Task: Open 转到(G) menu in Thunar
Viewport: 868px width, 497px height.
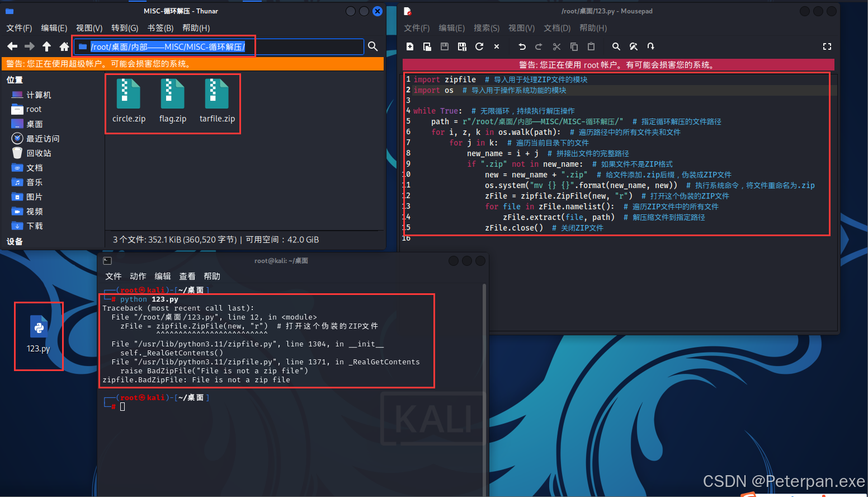Action: [125, 28]
